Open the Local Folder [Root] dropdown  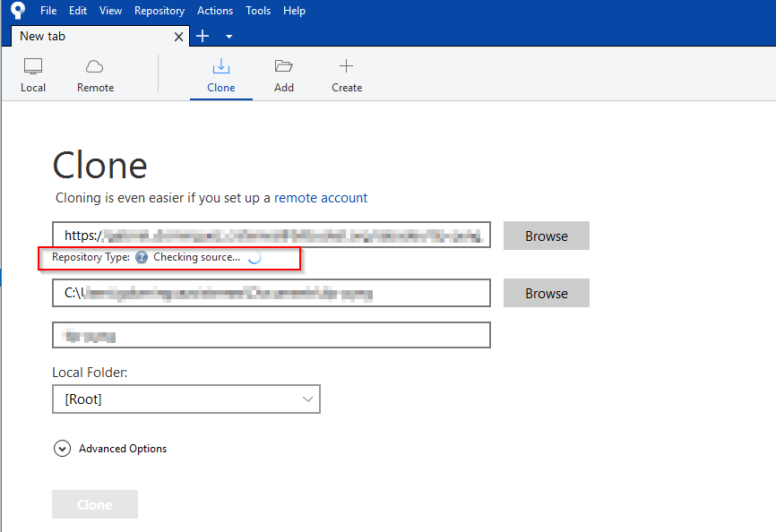point(186,399)
